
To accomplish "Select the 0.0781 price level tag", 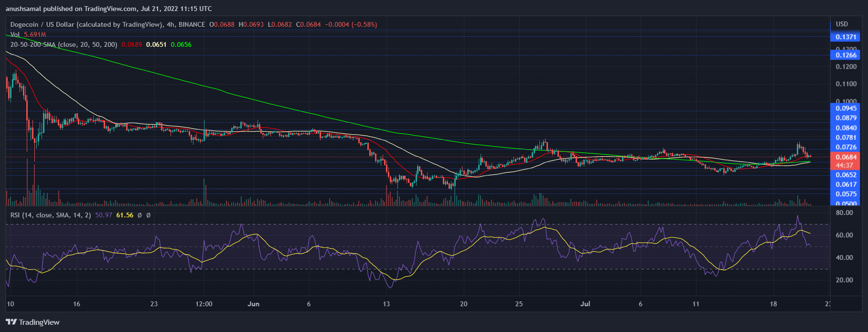I will 846,138.
